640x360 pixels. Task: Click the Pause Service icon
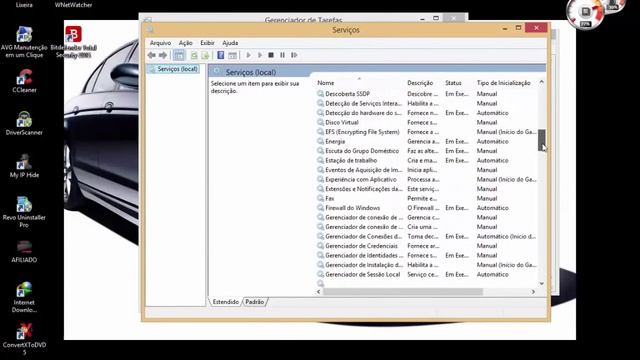tap(282, 55)
